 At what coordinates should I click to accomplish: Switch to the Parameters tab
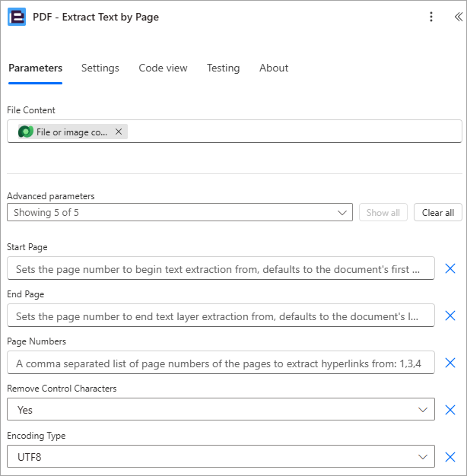click(x=35, y=68)
